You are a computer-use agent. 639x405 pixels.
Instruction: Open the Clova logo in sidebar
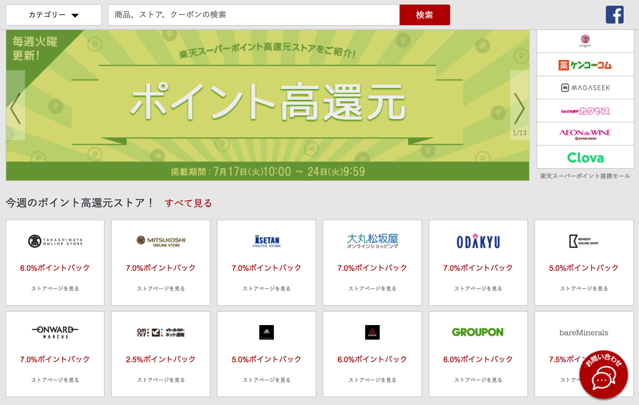pyautogui.click(x=585, y=157)
